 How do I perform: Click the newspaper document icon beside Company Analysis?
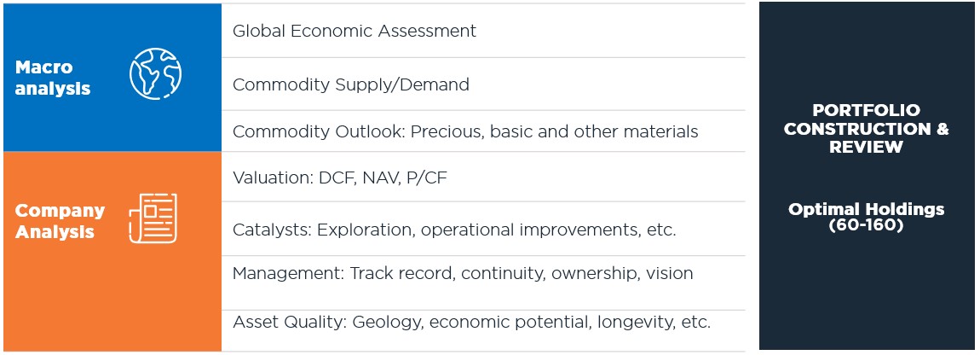click(x=153, y=218)
